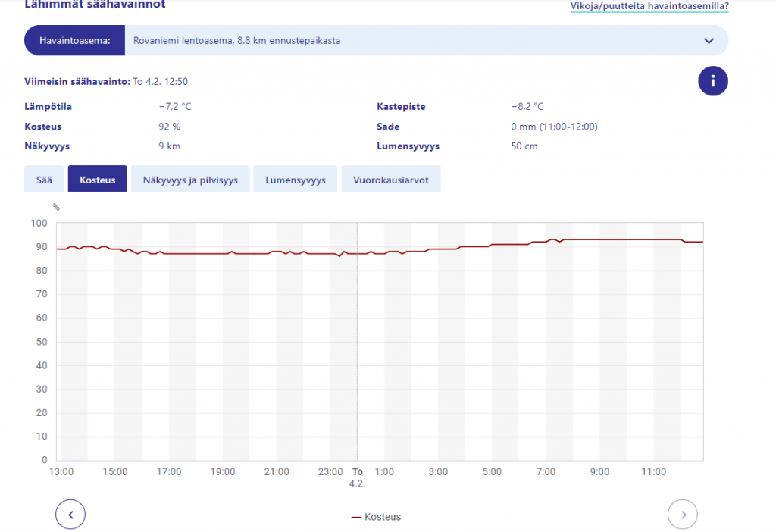Screen dimensions: 776x532
Task: Expand the station dropdown chevron
Action: pos(709,41)
